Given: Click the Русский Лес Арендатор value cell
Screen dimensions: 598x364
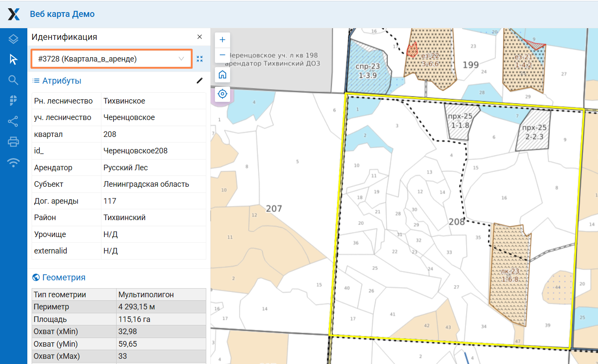Looking at the screenshot, I should point(153,168).
